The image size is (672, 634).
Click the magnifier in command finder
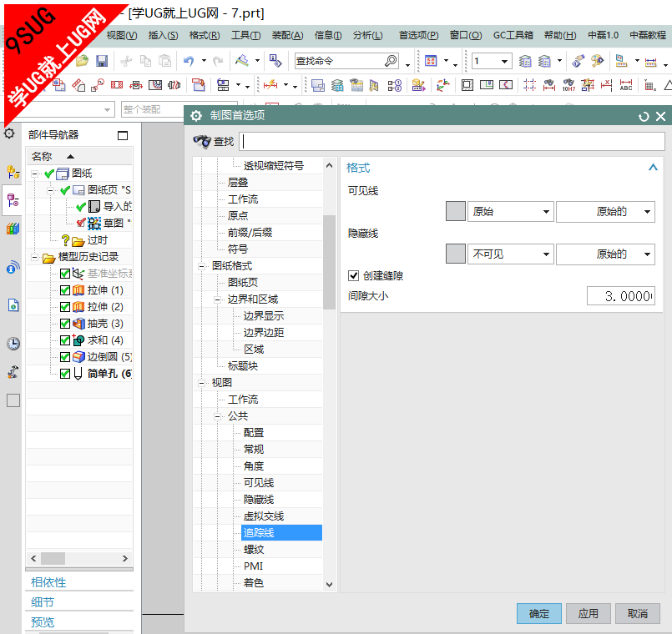pos(391,61)
